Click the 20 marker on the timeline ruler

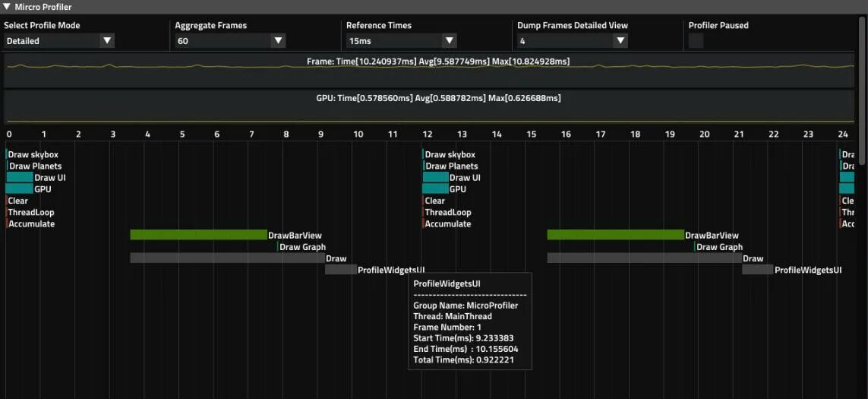click(705, 134)
